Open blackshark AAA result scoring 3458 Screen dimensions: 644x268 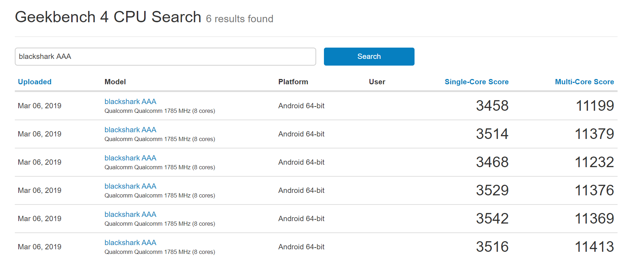130,102
